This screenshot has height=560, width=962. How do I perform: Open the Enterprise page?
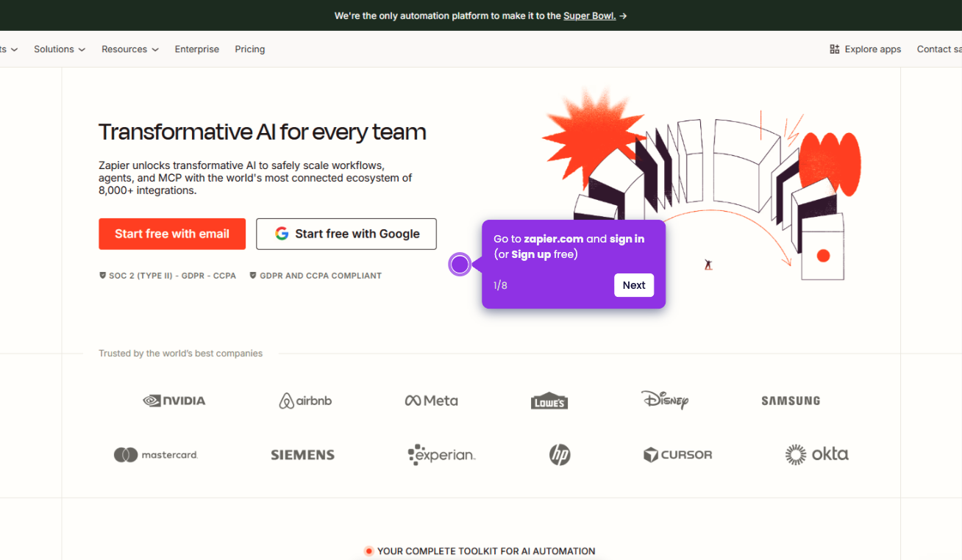(197, 49)
